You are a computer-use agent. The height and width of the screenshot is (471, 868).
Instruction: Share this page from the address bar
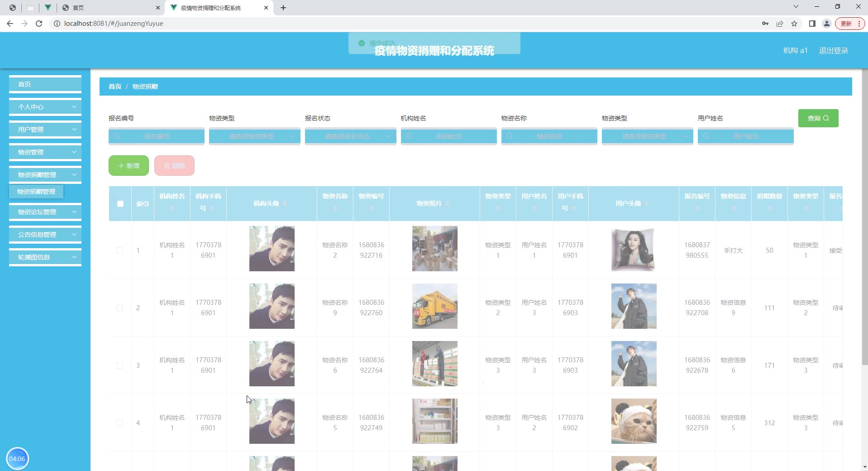pos(780,24)
